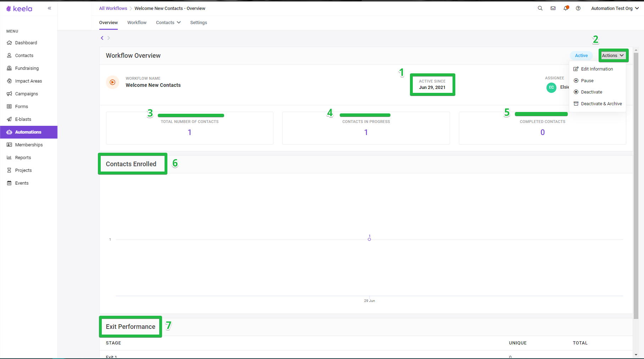Click the Projects hourglass icon
Screen dimensions: 644x359
click(x=9, y=170)
